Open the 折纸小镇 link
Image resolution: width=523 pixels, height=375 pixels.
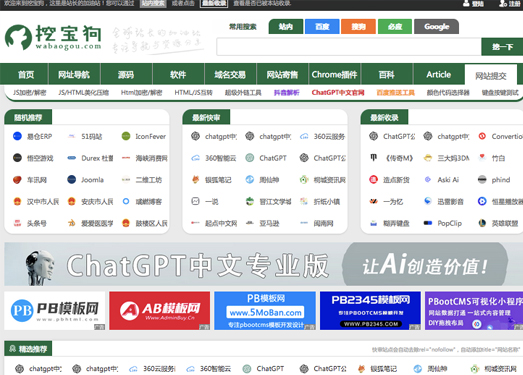[x=327, y=202]
